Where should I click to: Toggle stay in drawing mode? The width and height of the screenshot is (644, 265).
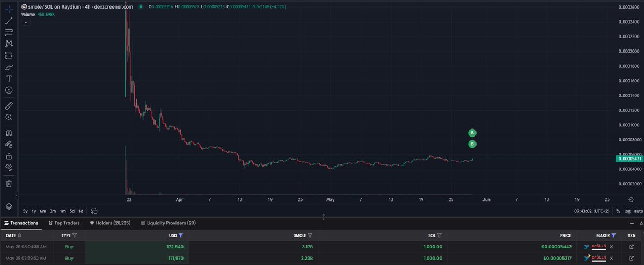9,144
